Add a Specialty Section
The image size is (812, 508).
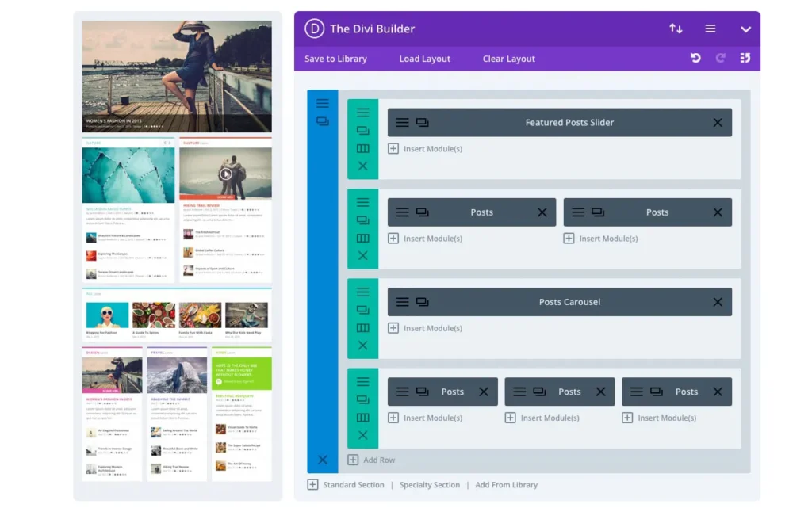(429, 485)
